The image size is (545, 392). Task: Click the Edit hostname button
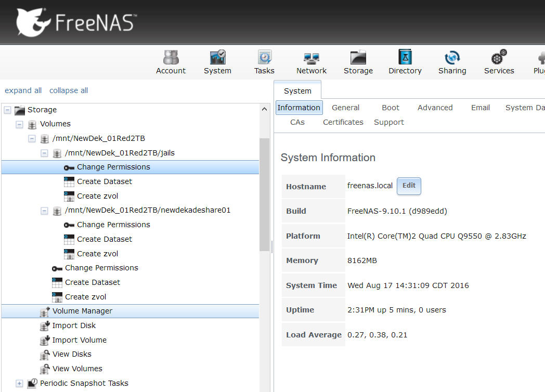coord(409,186)
